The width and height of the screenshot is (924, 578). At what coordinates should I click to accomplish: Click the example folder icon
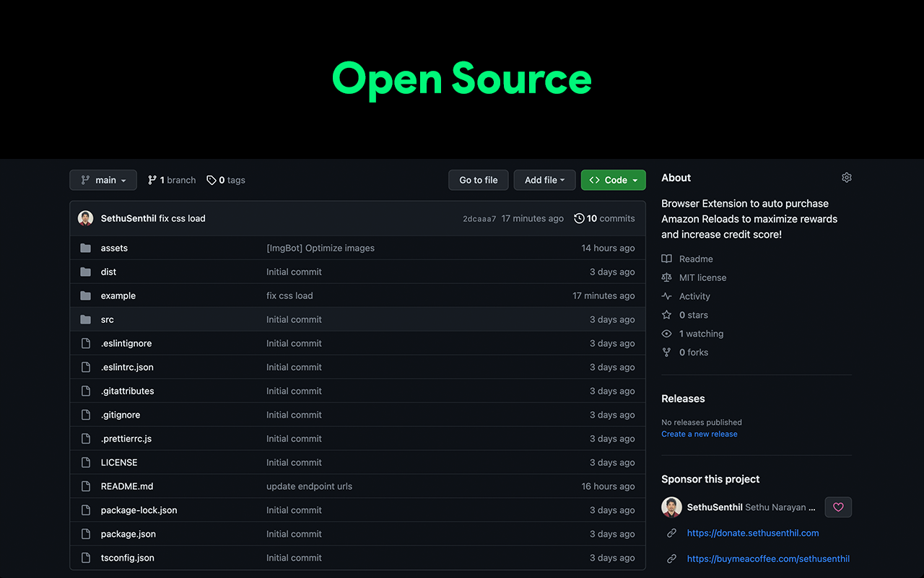[86, 296]
